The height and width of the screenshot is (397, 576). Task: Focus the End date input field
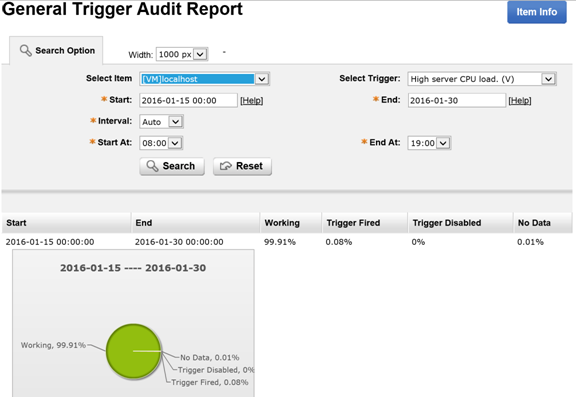coord(457,100)
